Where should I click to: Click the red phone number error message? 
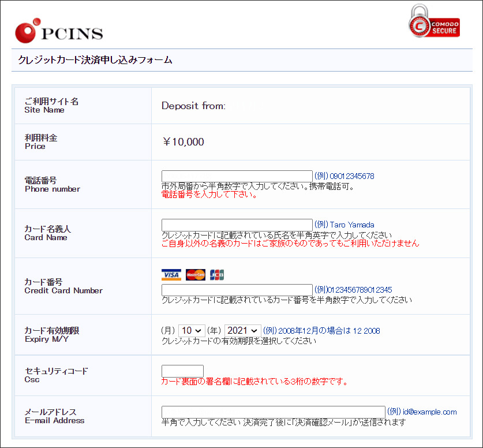pos(209,195)
